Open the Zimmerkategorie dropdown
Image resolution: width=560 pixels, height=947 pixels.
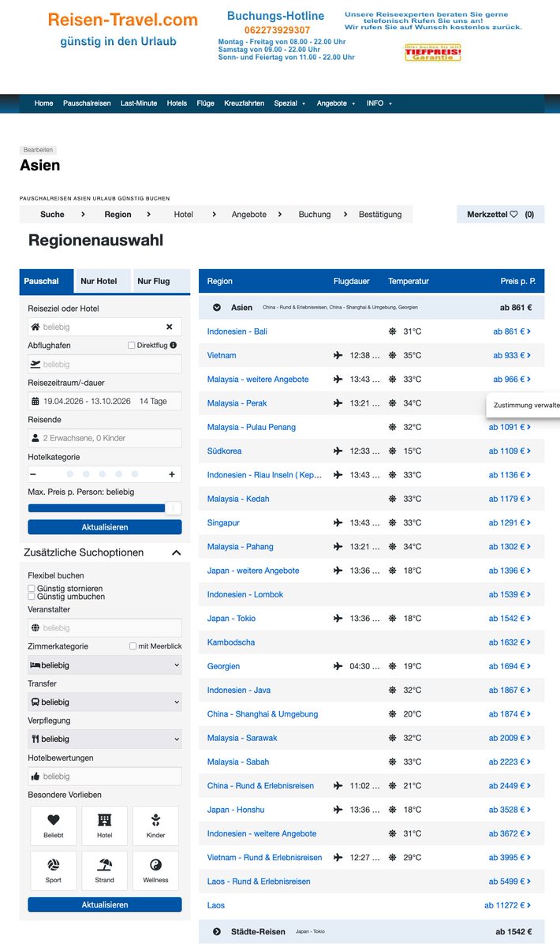click(104, 665)
